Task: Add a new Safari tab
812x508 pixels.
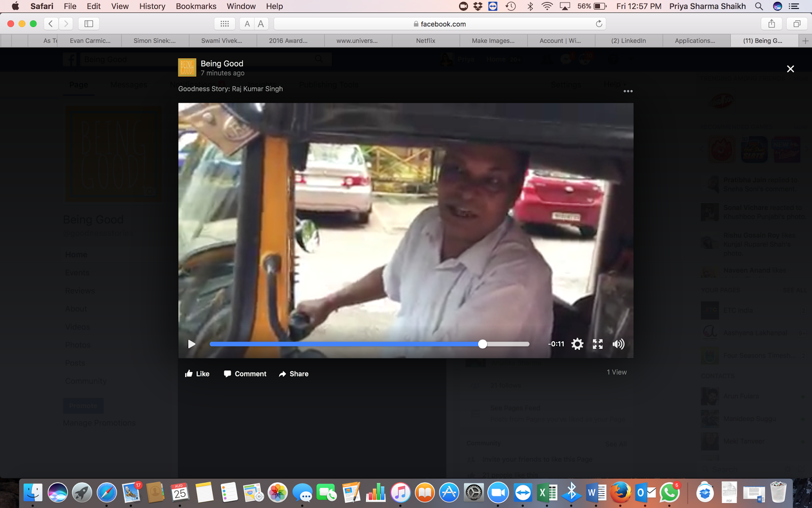Action: (805, 41)
